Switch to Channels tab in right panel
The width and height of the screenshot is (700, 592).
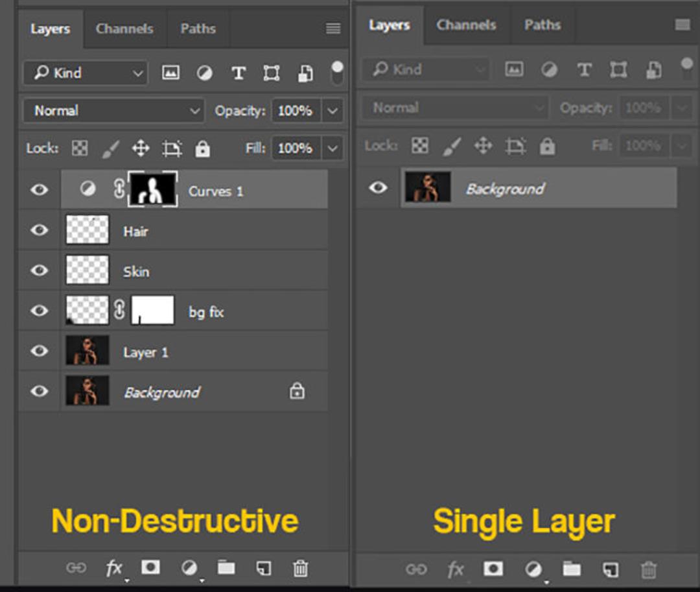click(x=466, y=25)
